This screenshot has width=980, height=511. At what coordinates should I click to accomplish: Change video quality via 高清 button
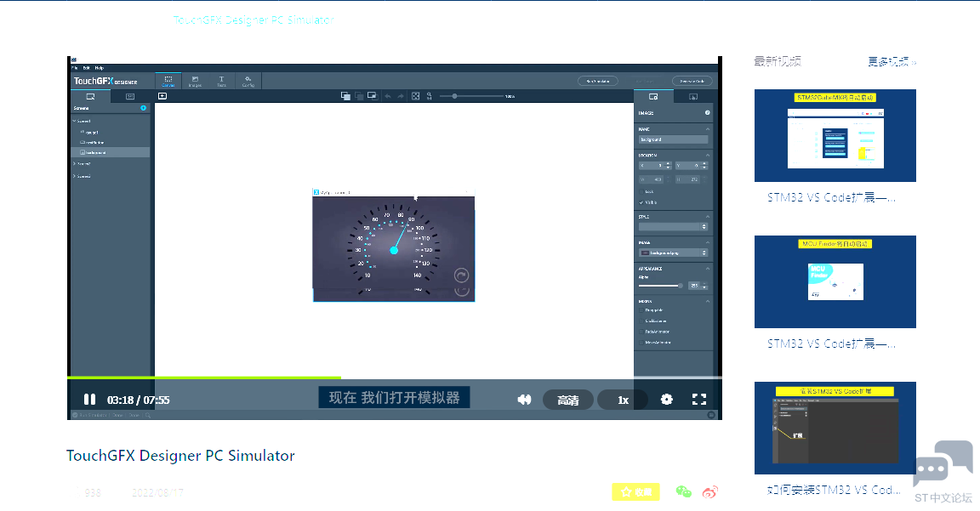pos(567,400)
